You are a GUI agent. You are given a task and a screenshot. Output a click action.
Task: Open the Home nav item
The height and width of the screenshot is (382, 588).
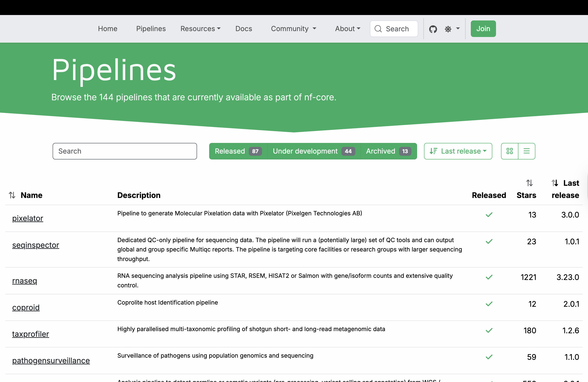(107, 29)
